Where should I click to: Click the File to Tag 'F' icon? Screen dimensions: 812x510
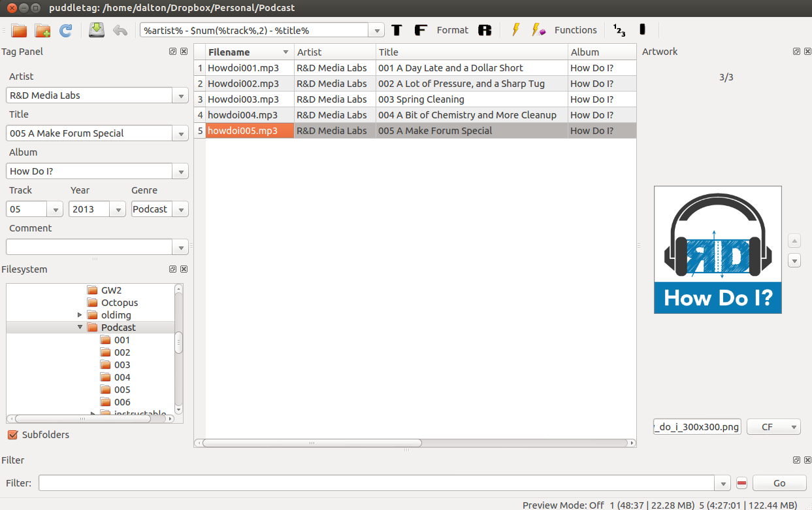(421, 30)
